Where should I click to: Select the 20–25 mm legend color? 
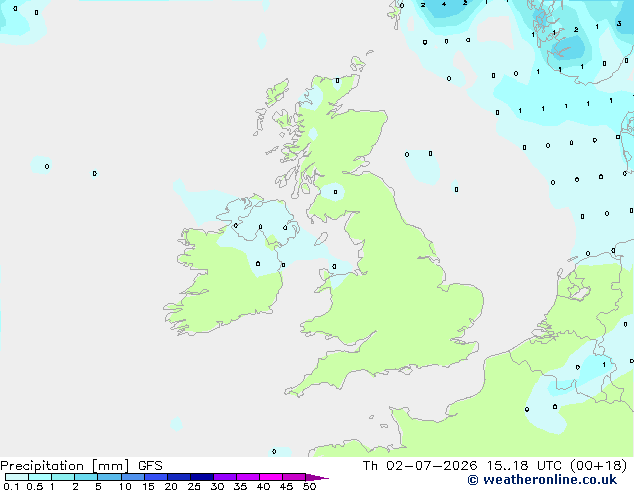[178, 477]
